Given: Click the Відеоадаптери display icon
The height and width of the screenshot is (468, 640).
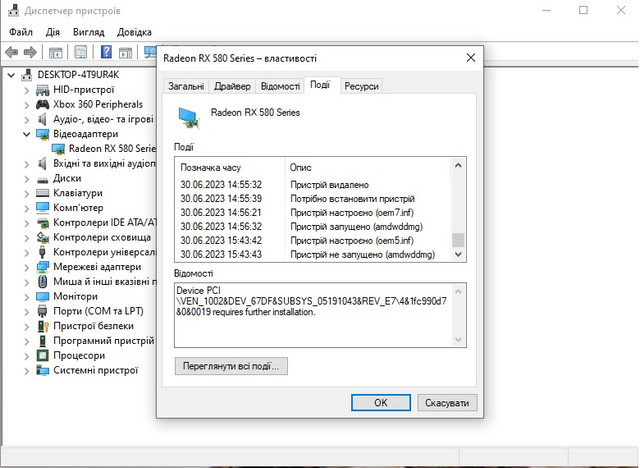Looking at the screenshot, I should 43,134.
